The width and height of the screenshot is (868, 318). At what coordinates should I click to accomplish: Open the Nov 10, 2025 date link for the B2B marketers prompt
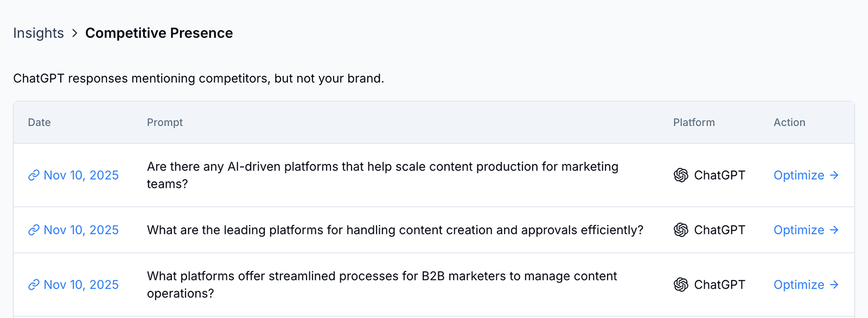click(81, 285)
